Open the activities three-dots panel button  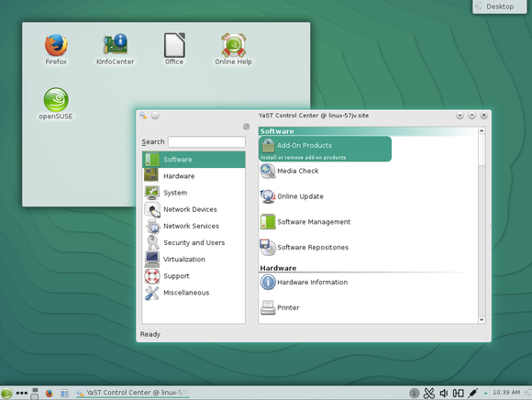tap(22, 393)
